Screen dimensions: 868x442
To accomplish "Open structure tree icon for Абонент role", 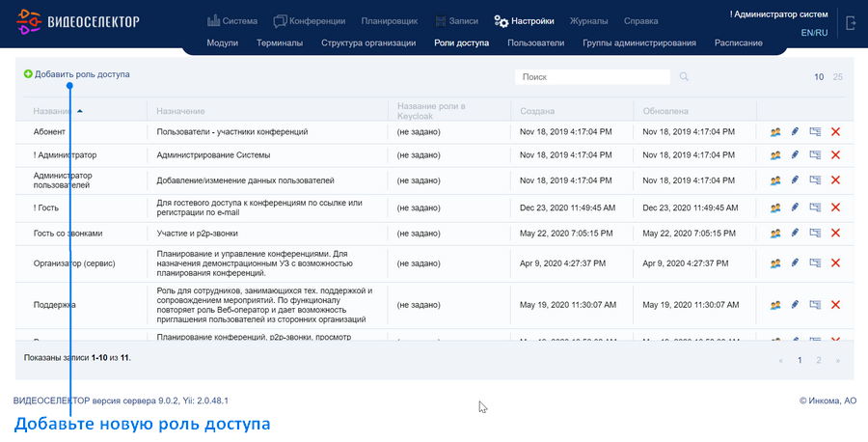I will click(815, 132).
